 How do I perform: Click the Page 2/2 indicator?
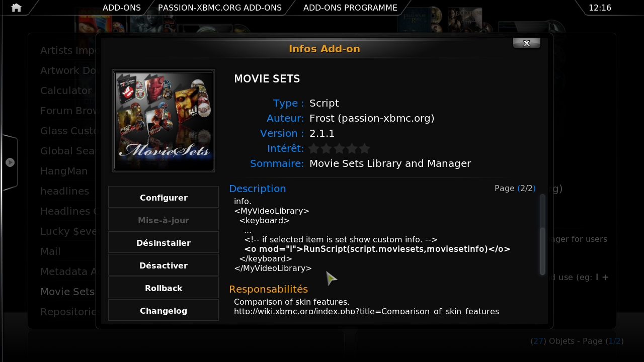pos(515,188)
